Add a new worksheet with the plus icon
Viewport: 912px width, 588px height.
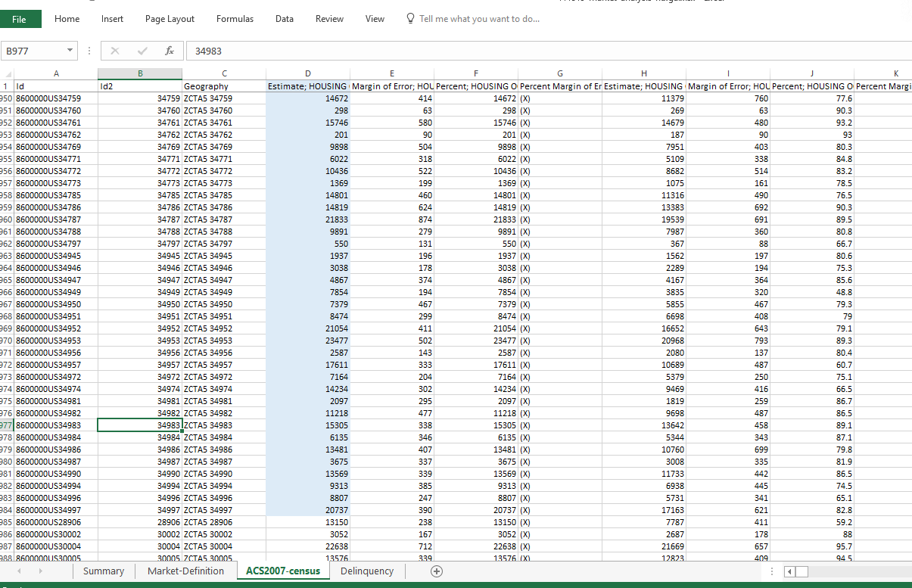437,571
